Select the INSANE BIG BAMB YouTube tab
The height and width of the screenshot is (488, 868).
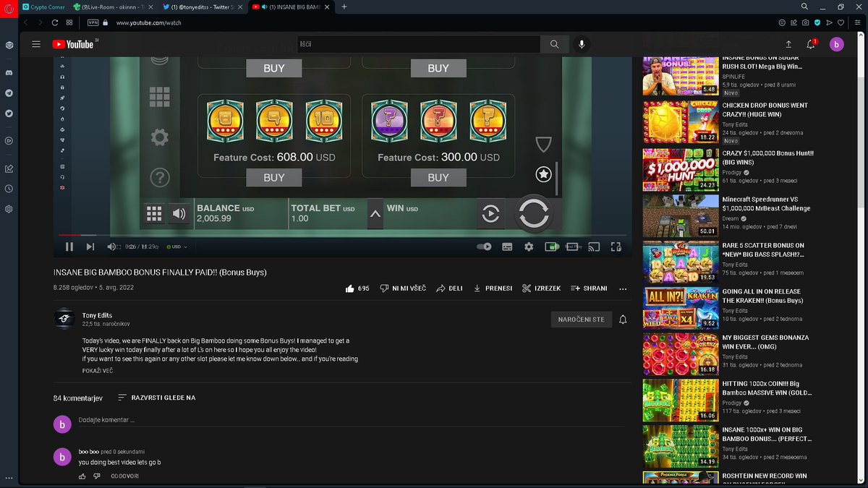tap(291, 7)
